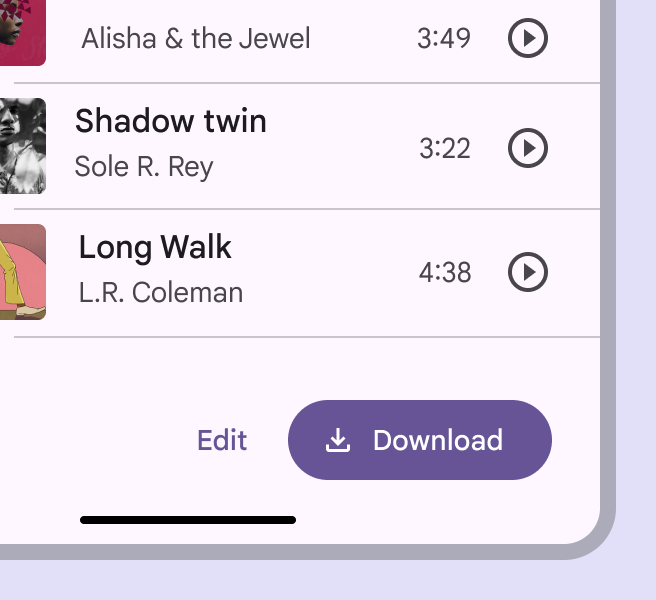Select the pink album cover thumbnail
The height and width of the screenshot is (600, 656).
22,32
